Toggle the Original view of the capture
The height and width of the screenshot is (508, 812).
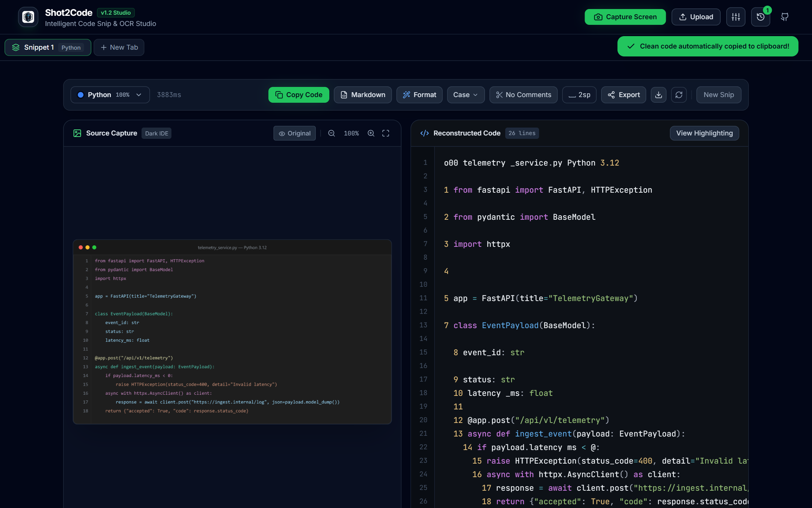tap(294, 133)
